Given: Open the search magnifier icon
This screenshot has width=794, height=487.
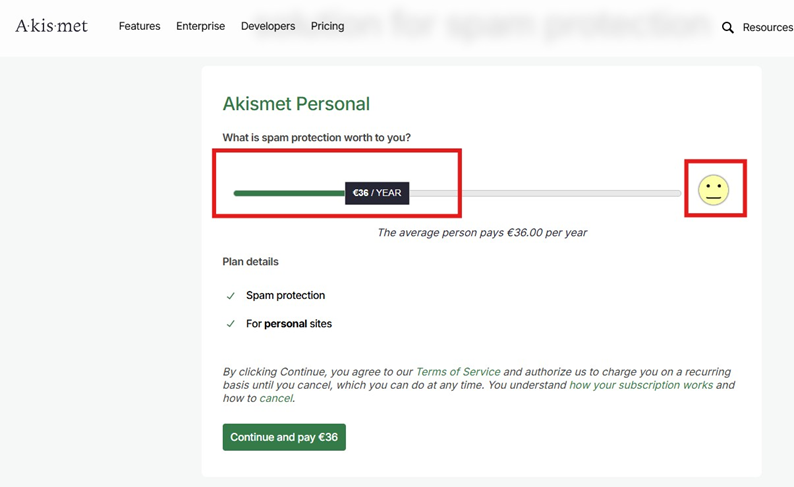Looking at the screenshot, I should click(x=728, y=27).
